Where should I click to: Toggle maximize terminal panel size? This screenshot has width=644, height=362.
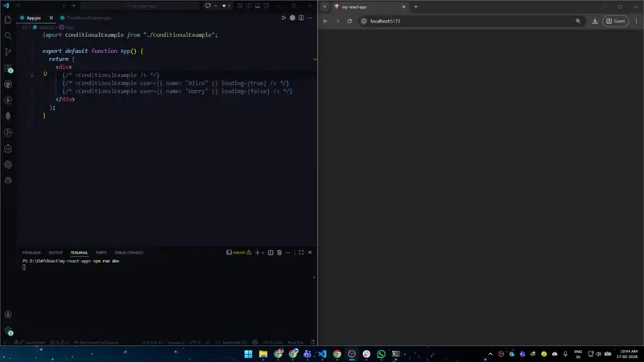[301, 253]
